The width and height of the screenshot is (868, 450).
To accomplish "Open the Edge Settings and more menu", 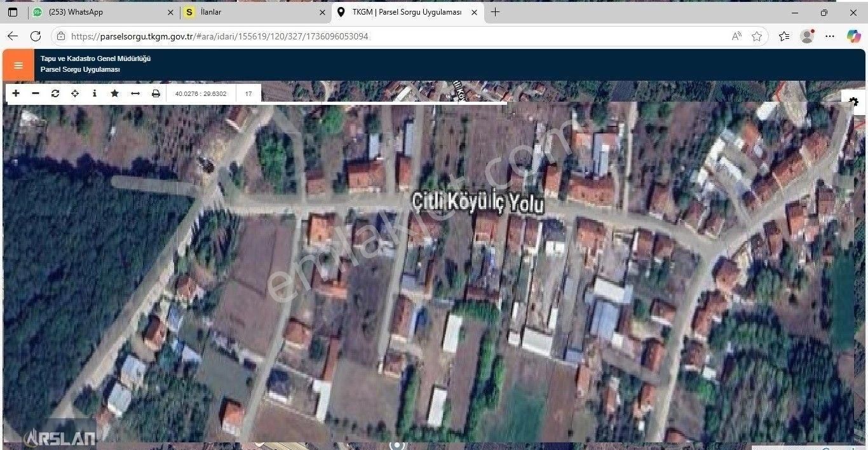I will click(x=830, y=36).
